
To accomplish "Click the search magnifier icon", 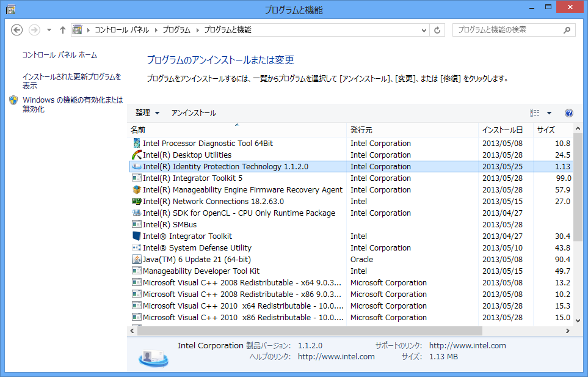I will (x=567, y=30).
